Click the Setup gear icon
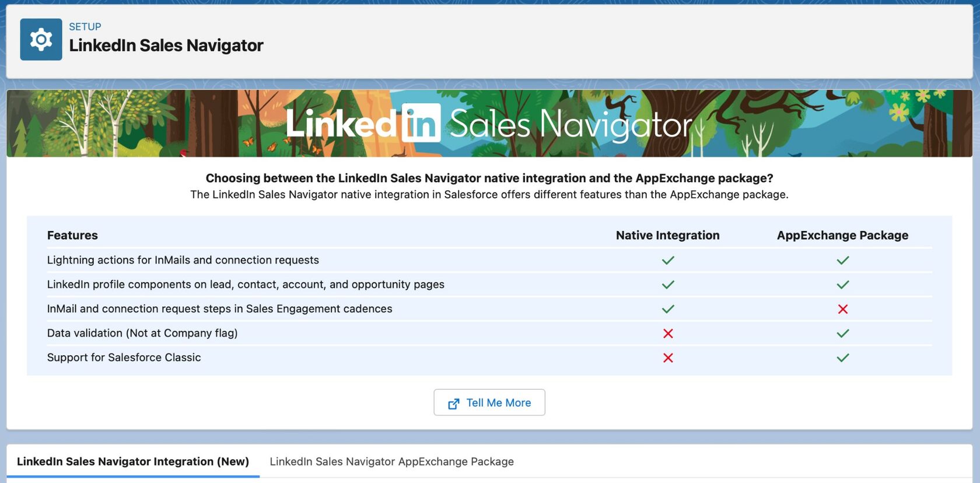Image resolution: width=980 pixels, height=483 pixels. click(x=41, y=40)
